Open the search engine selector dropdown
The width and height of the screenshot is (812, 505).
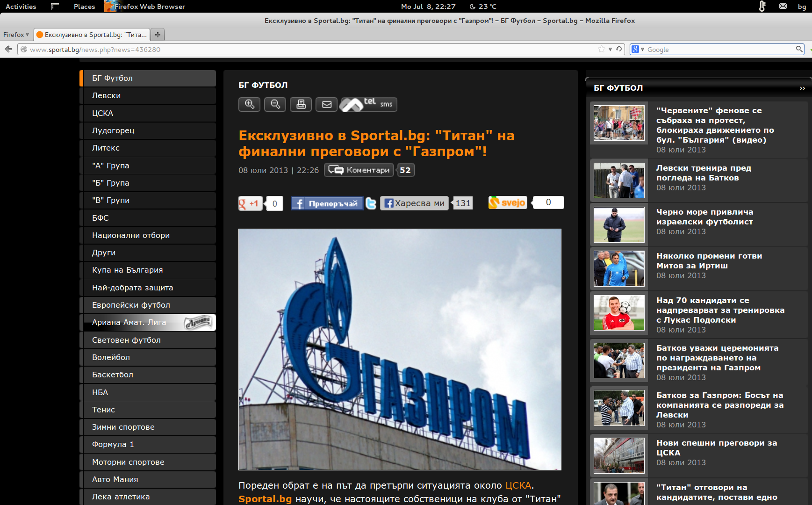tap(638, 49)
